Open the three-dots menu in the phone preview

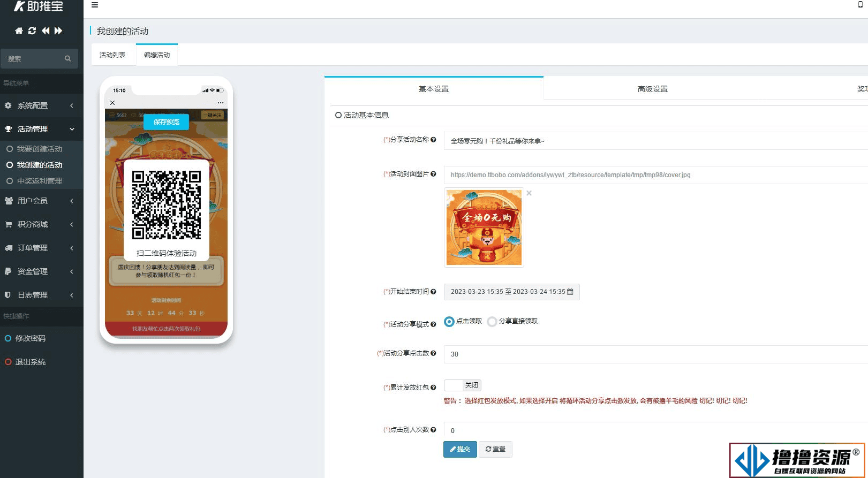[x=221, y=103]
